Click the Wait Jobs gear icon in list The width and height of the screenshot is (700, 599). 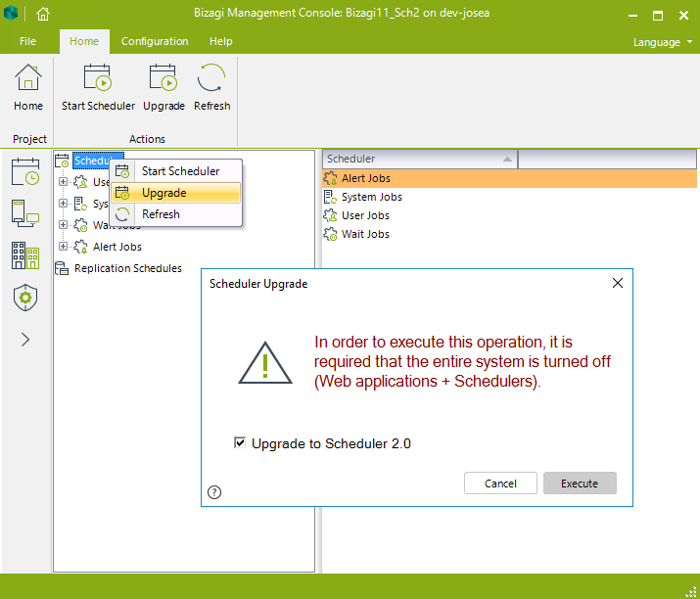pyautogui.click(x=330, y=234)
